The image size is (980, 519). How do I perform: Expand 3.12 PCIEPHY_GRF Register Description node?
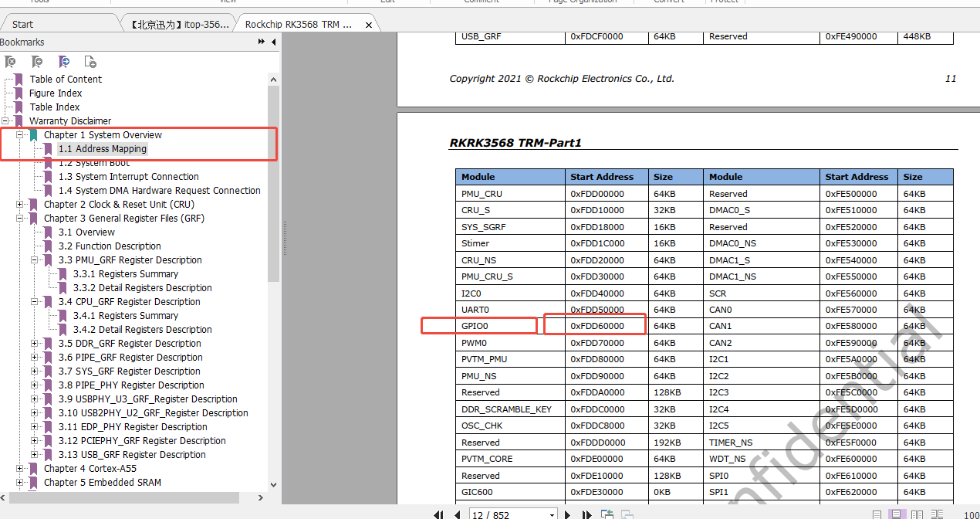[x=35, y=441]
